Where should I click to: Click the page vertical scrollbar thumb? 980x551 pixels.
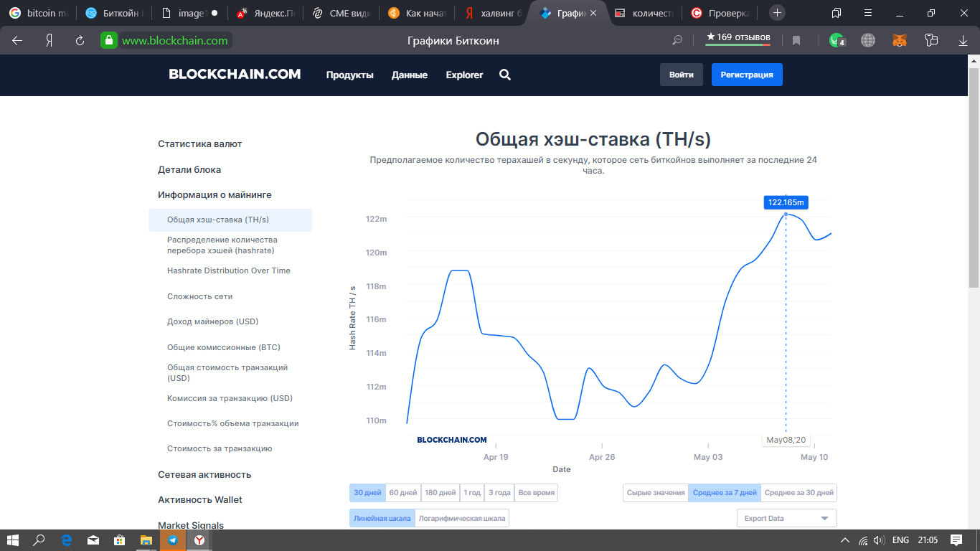[x=974, y=179]
